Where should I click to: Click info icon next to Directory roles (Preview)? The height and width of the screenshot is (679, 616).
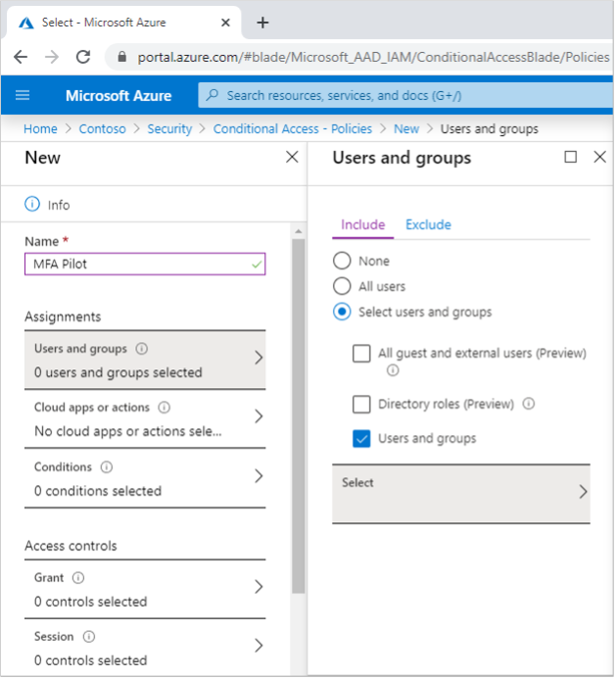pos(529,404)
